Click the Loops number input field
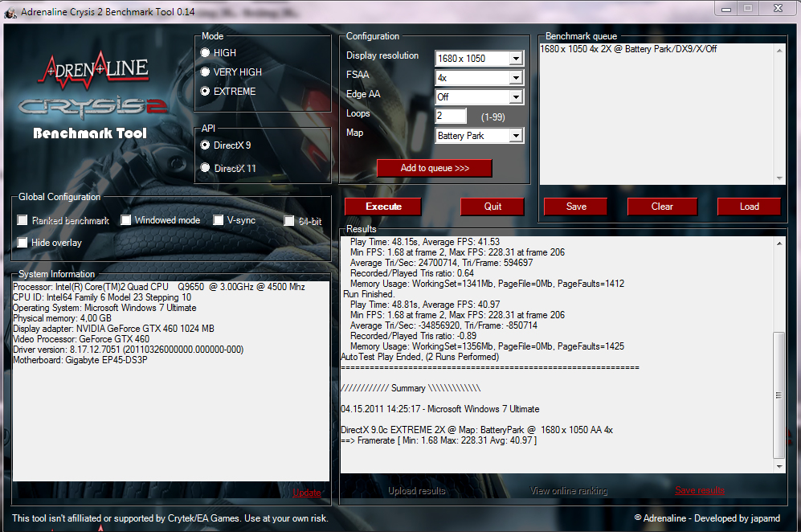801x532 pixels. coord(451,116)
